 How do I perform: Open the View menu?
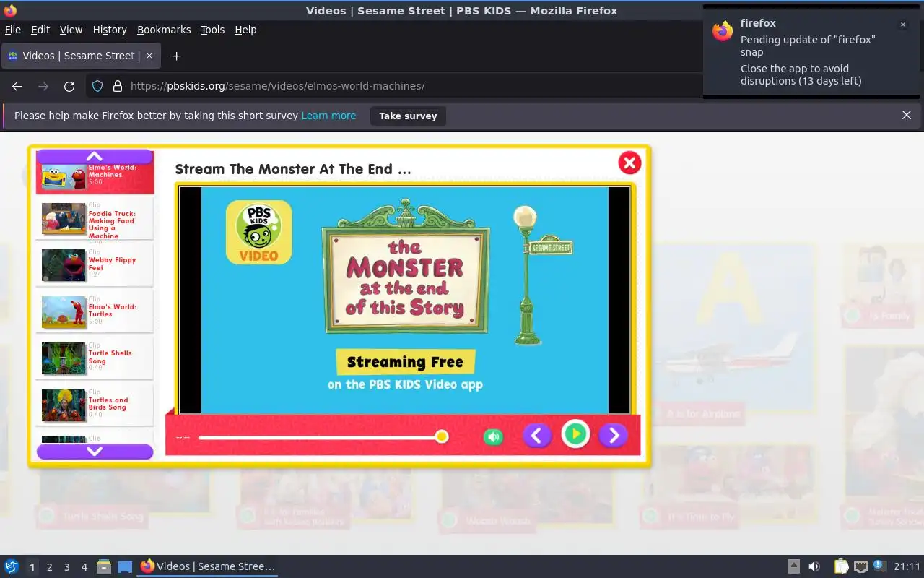point(71,30)
